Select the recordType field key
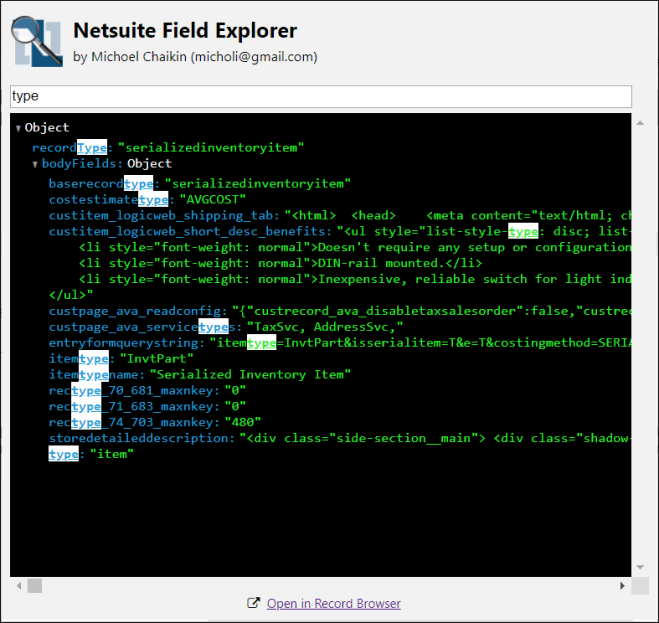The width and height of the screenshot is (659, 623). (x=69, y=147)
